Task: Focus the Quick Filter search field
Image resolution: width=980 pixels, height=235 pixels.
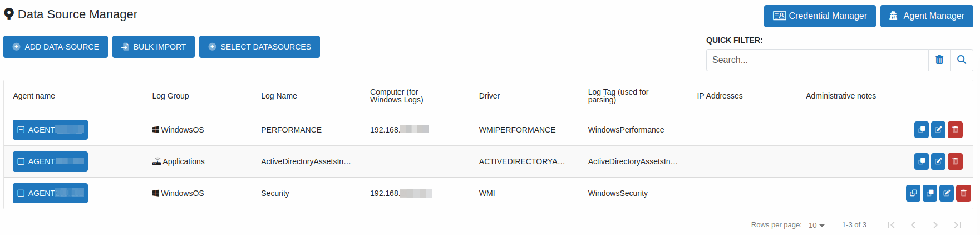Action: pyautogui.click(x=817, y=60)
